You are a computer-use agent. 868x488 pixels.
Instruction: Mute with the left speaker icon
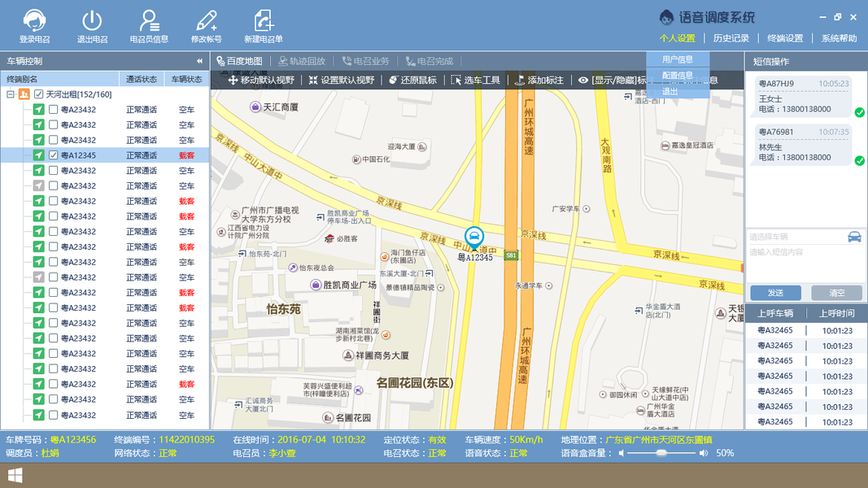pyautogui.click(x=622, y=453)
